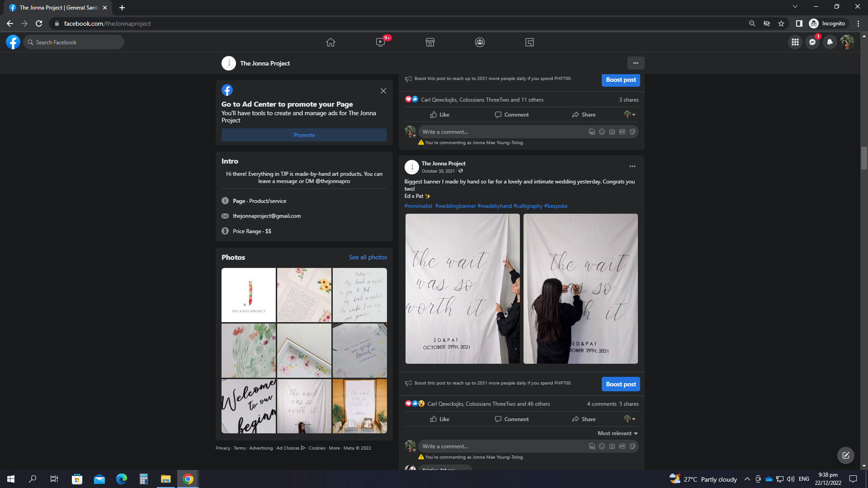Add sticker in upper comment box
This screenshot has width=868, height=488.
632,132
